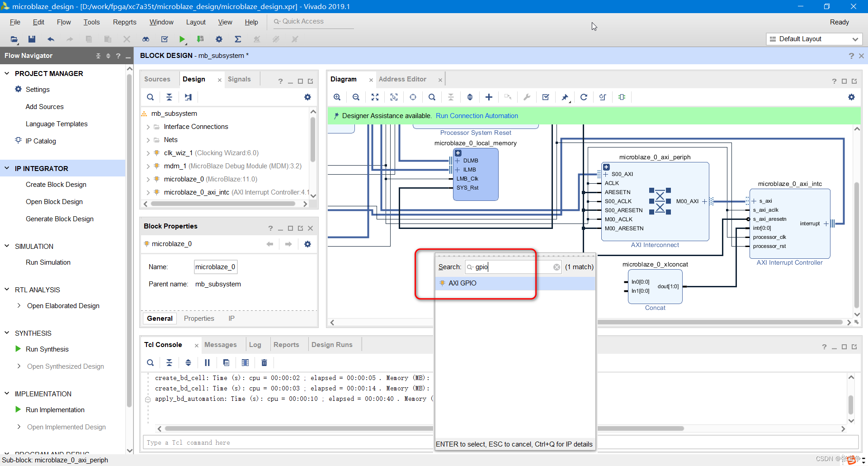Open Default Layout dropdown
868x466 pixels.
814,39
